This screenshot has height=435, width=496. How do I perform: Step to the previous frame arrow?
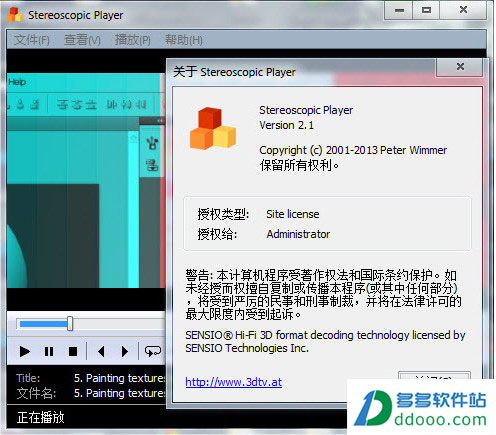(101, 351)
